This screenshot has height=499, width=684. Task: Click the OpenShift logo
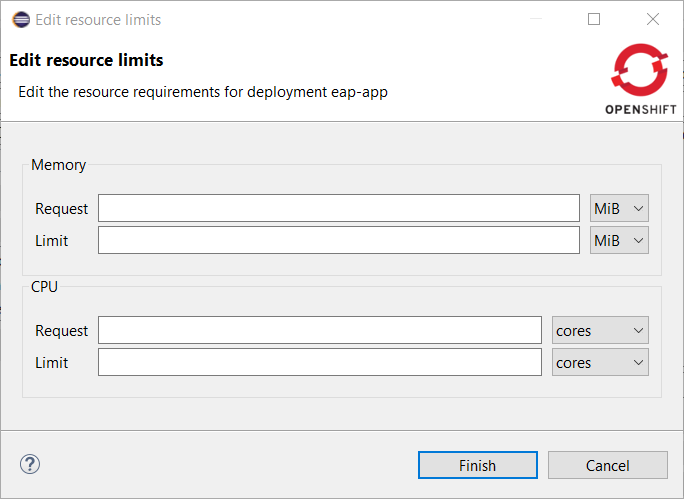[640, 80]
